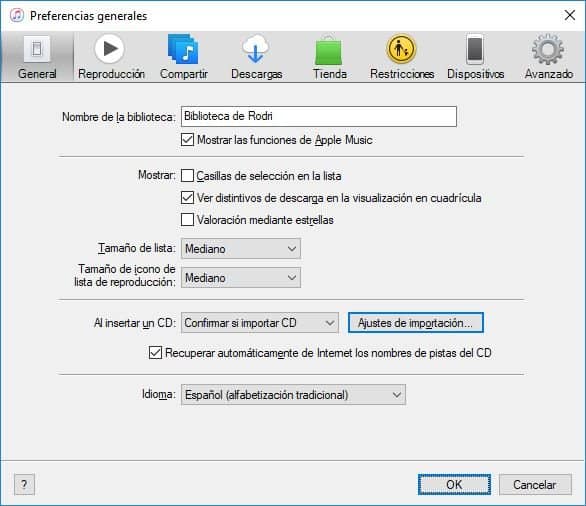Close the Preferencias generales dialog
The image size is (586, 506).
[x=570, y=15]
